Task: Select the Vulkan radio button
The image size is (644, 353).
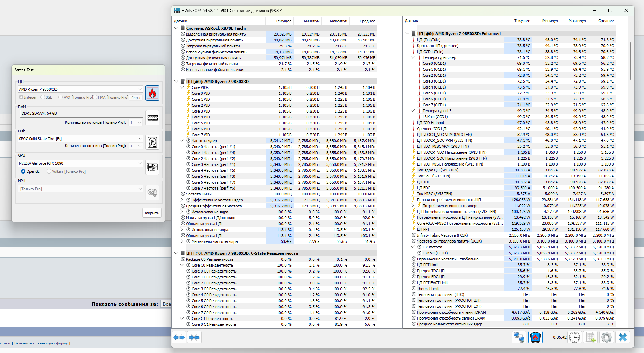Action: 49,171
